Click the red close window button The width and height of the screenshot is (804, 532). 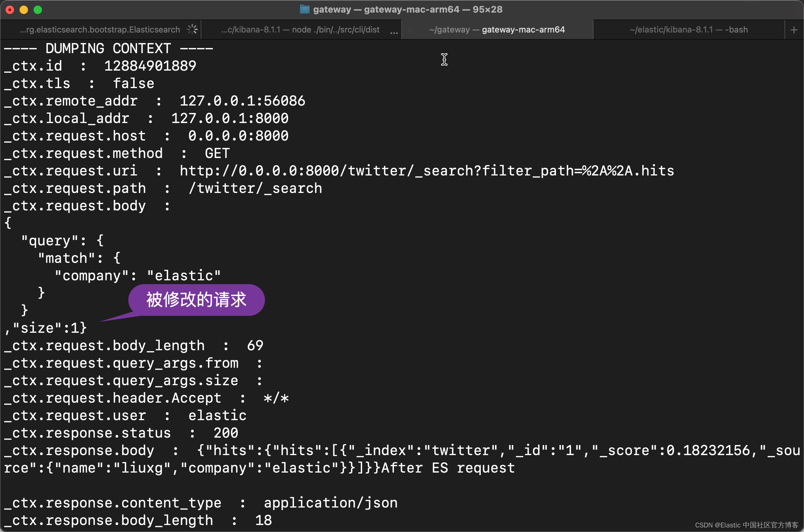click(10, 10)
